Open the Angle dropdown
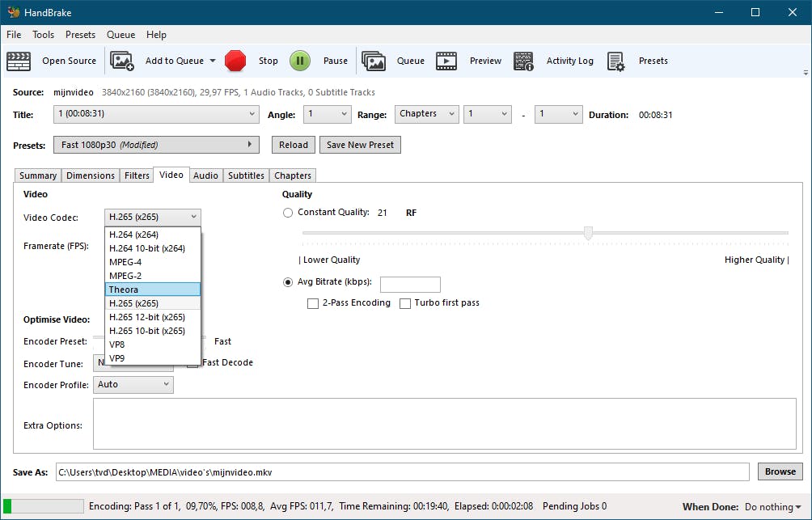 327,114
